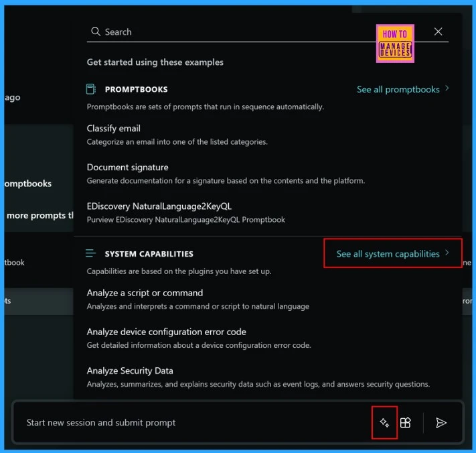Click 'Categorize an email' description text
The image size is (476, 453).
(177, 142)
